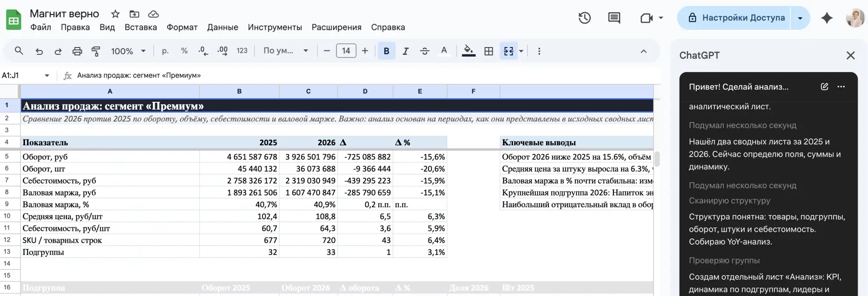This screenshot has height=296, width=868.
Task: Open the toolbar overflow three dots
Action: pyautogui.click(x=539, y=51)
